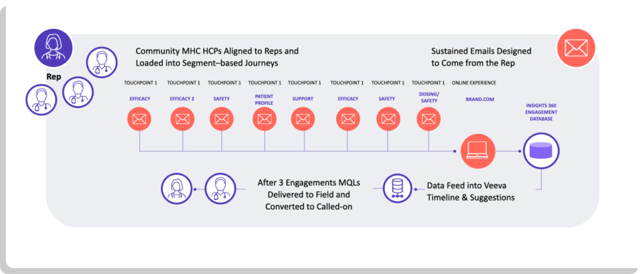This screenshot has height=274, width=644.
Task: Click large envelope icon beside Sustained Emails
Action: coord(576,48)
